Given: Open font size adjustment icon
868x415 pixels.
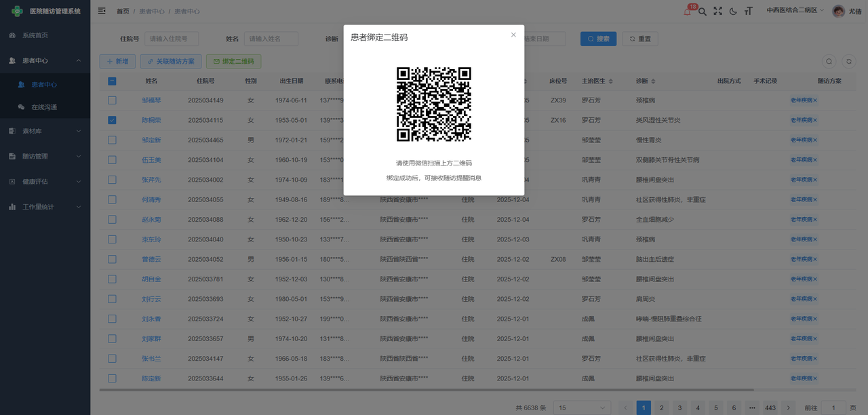Looking at the screenshot, I should coord(749,11).
